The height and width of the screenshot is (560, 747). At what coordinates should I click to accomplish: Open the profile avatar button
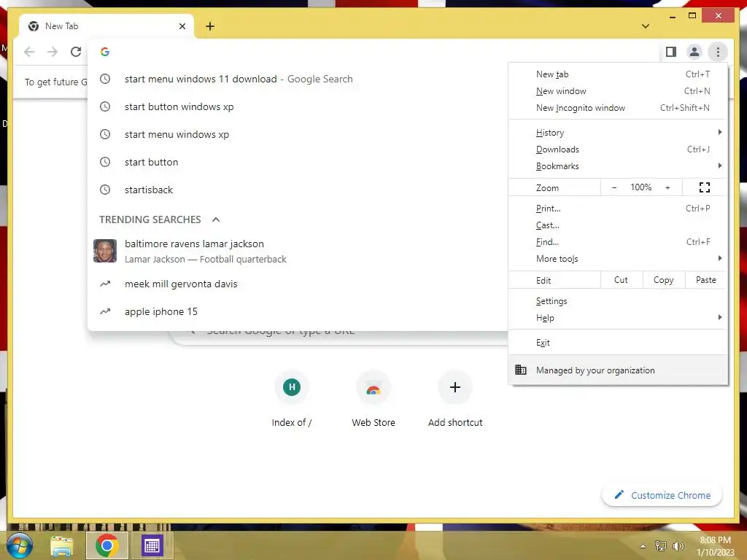[x=694, y=52]
